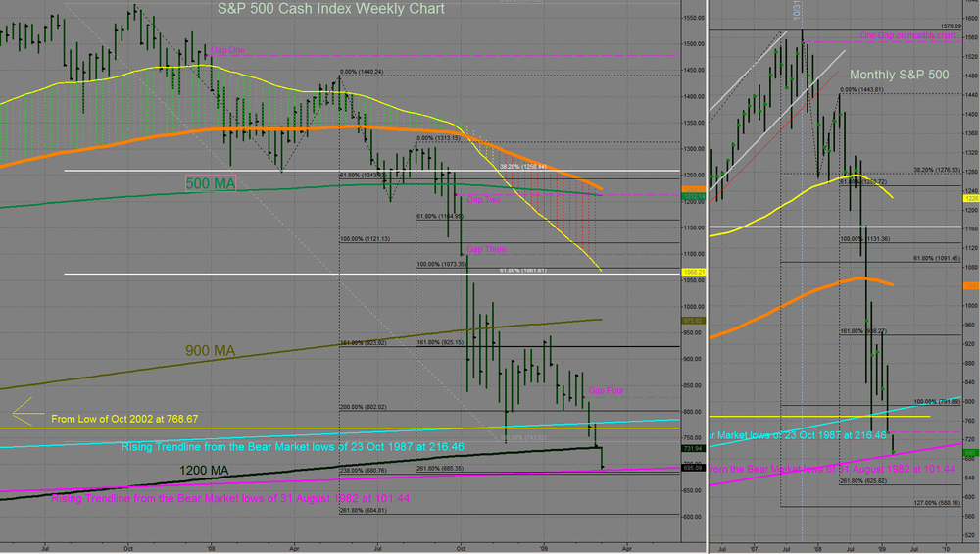Click the '38.20% (1258.44)' Fibonacci label
This screenshot has width=980, height=554.
(523, 167)
